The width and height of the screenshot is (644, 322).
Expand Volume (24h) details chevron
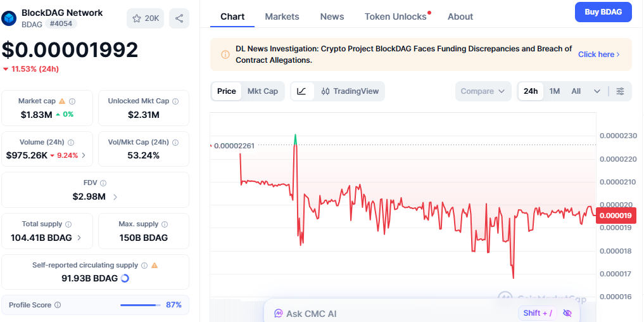84,155
